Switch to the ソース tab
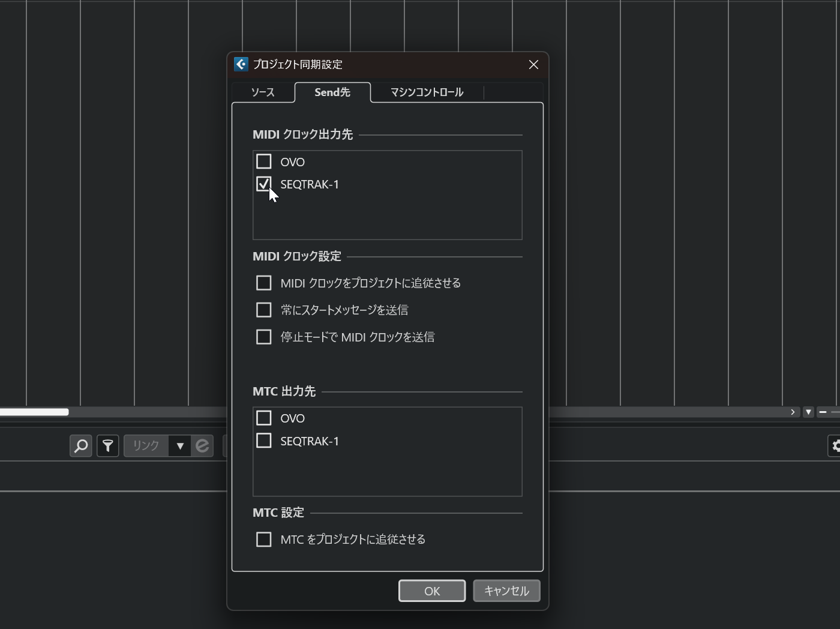 263,92
